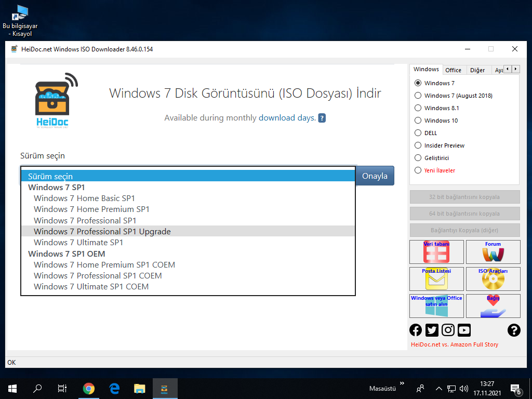Open the People icon on taskbar
The image size is (532, 399).
tap(420, 389)
